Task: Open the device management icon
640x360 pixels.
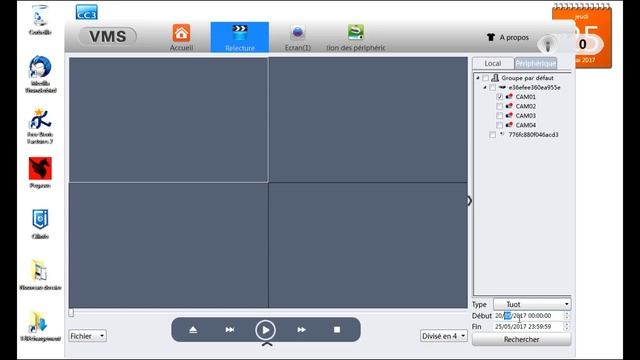Action: coord(356,33)
